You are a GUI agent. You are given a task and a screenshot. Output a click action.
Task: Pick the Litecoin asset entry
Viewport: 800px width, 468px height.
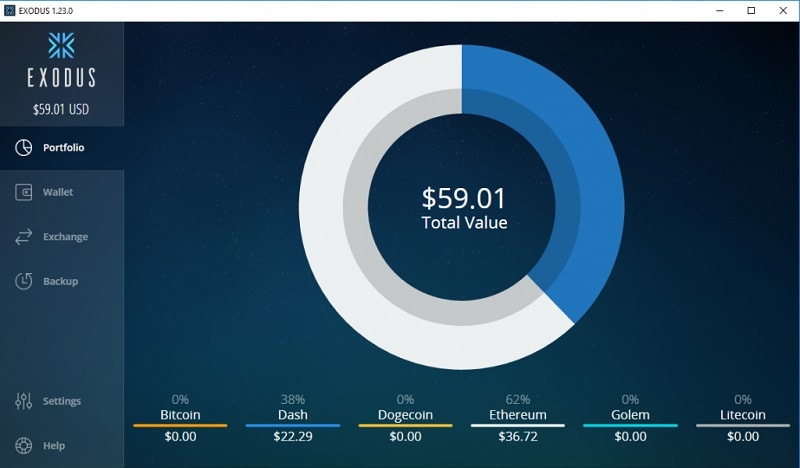[743, 415]
